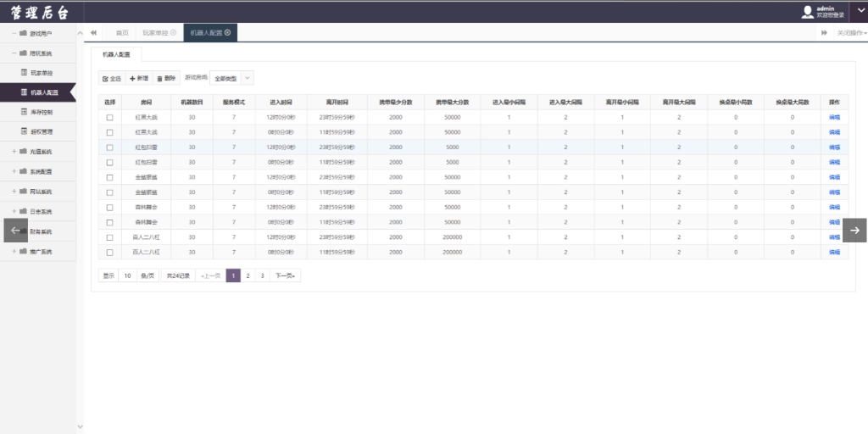This screenshot has width=868, height=434.
Task: Click the 删除 delete button
Action: point(166,78)
